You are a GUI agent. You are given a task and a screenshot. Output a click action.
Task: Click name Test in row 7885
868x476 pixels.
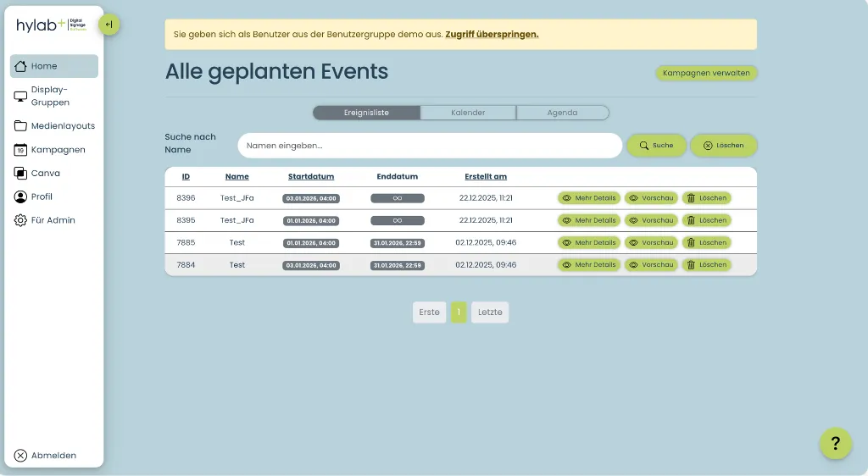(x=237, y=243)
